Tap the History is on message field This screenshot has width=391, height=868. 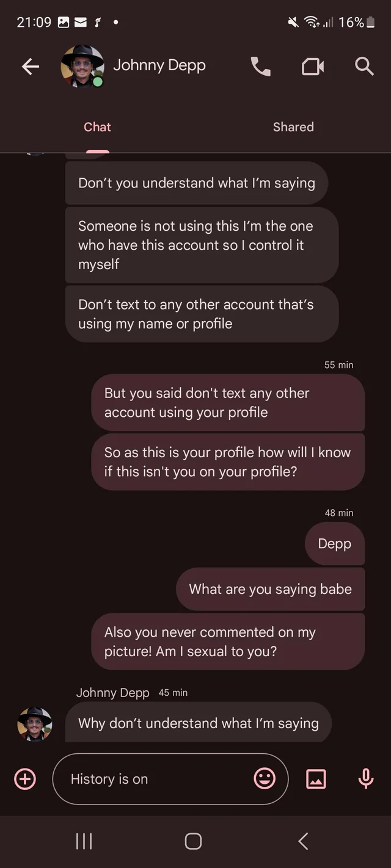(170, 779)
